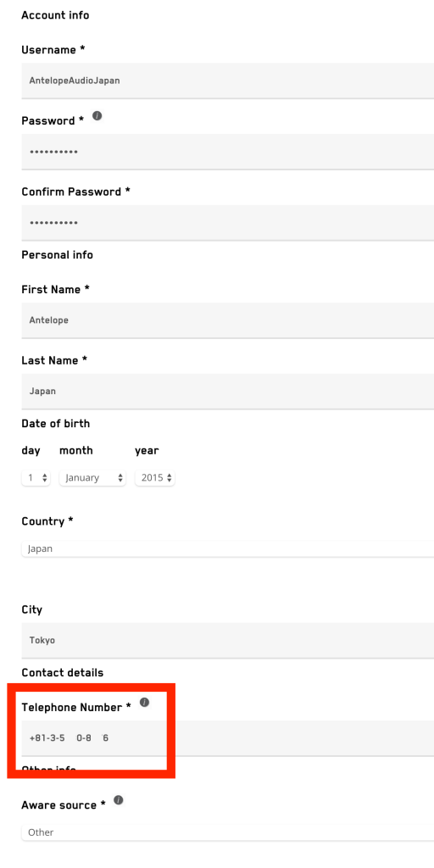Viewport: 434px width, 868px height.
Task: Click into the Confirm Password input field
Action: pos(227,223)
